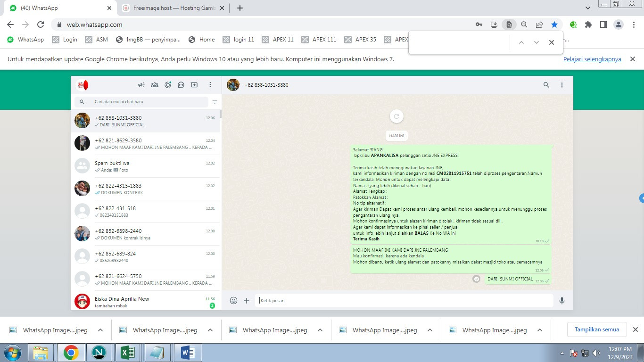The height and width of the screenshot is (362, 644).
Task: Open chat +62 822-431-518
Action: tap(145, 212)
